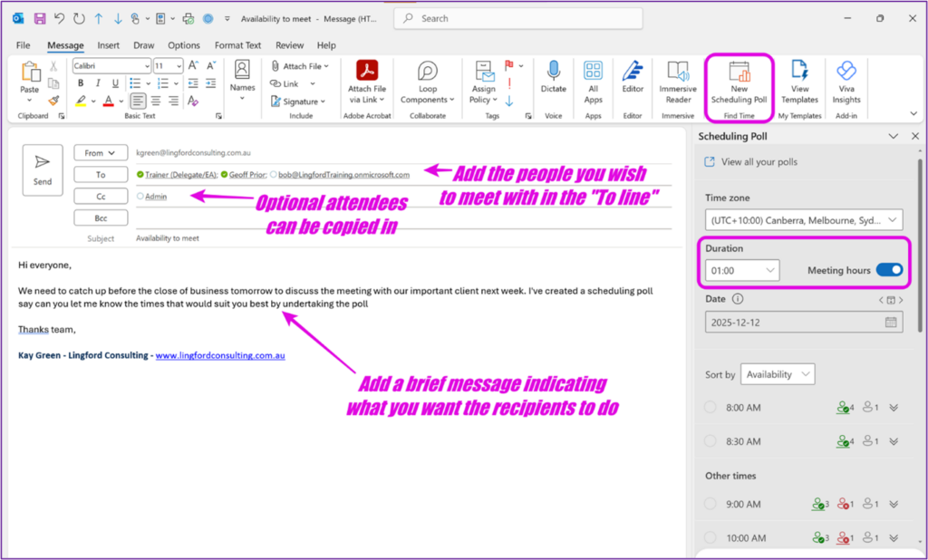This screenshot has width=928, height=560.
Task: Send the availability email
Action: point(42,169)
